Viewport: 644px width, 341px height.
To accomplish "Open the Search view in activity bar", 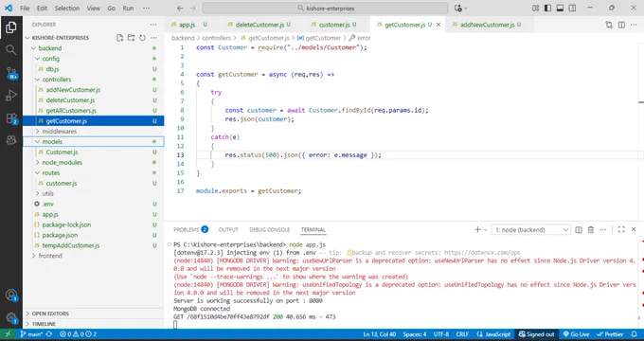I will (x=11, y=50).
